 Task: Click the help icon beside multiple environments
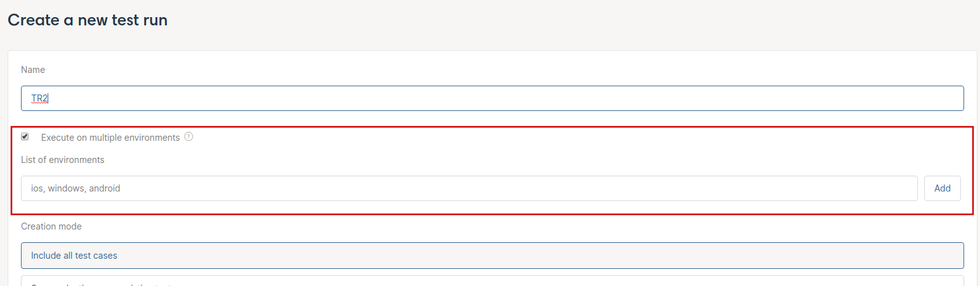pos(189,137)
